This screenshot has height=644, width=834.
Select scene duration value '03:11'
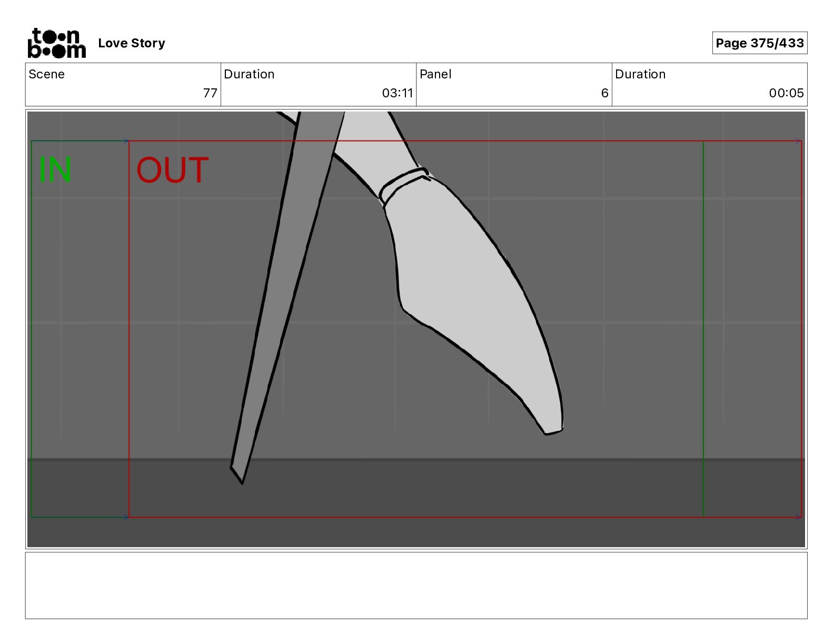tap(398, 93)
